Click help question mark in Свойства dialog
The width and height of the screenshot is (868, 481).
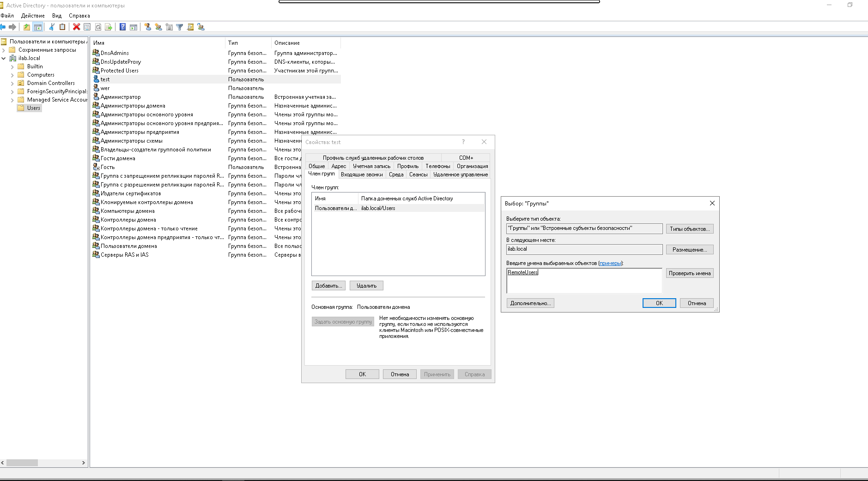[x=463, y=142]
